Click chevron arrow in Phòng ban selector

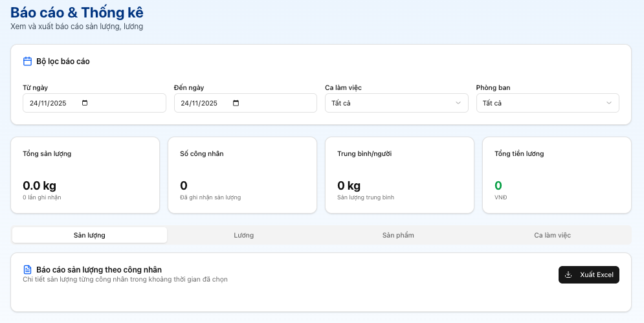pos(609,103)
